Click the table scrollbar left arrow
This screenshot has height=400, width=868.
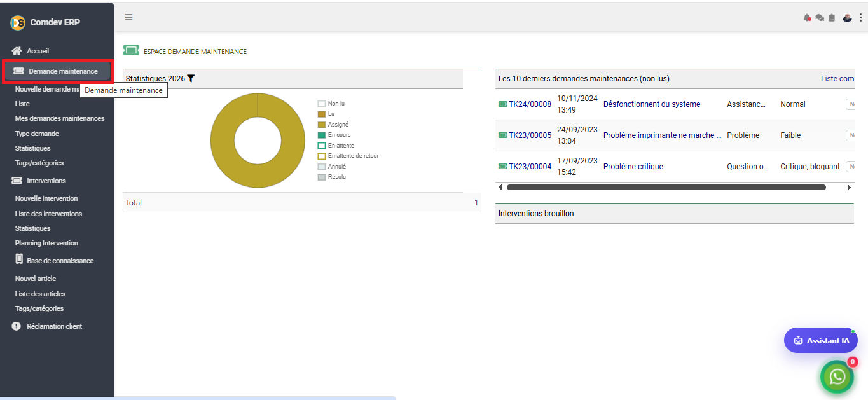(x=500, y=188)
